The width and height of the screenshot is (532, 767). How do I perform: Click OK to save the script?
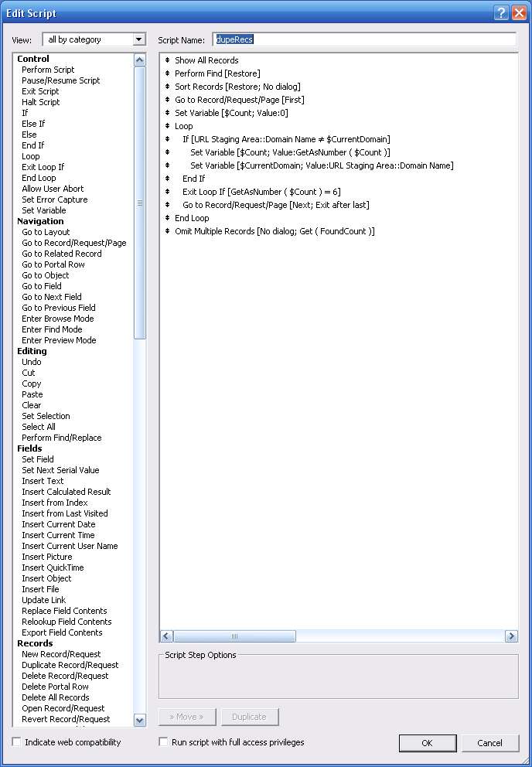coord(428,743)
